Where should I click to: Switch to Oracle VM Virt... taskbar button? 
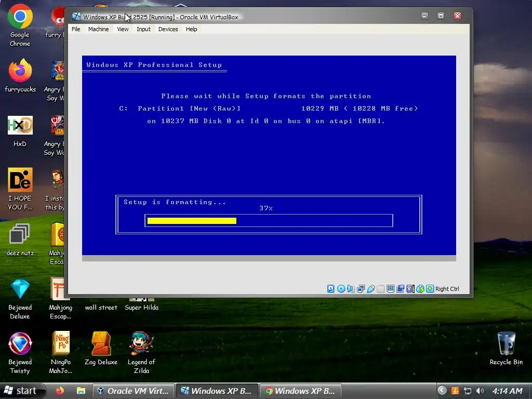pos(134,391)
